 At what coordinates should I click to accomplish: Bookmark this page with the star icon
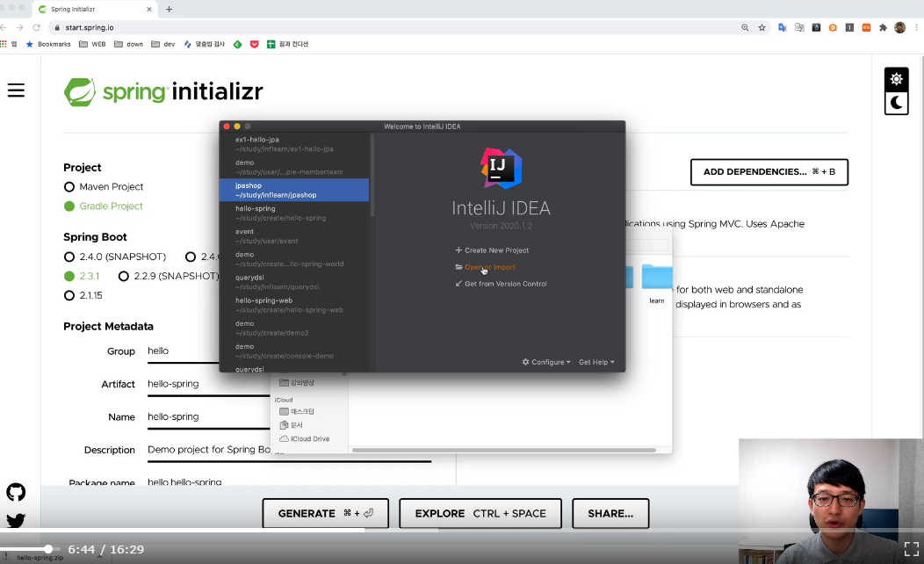762,28
